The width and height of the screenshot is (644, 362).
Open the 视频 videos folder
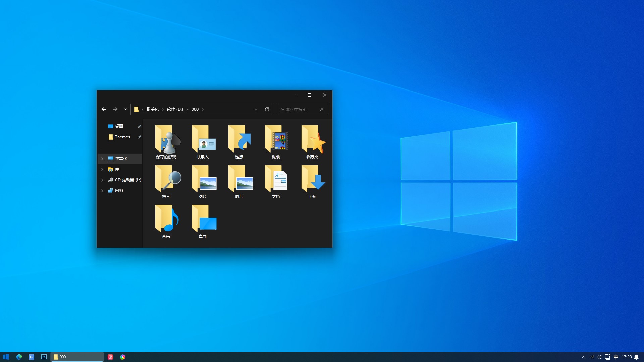(275, 141)
